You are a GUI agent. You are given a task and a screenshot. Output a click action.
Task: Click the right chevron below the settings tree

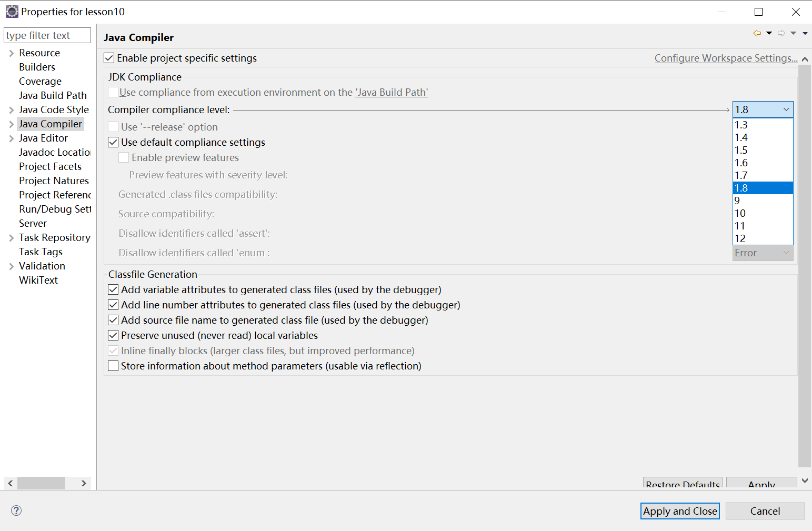(x=84, y=483)
